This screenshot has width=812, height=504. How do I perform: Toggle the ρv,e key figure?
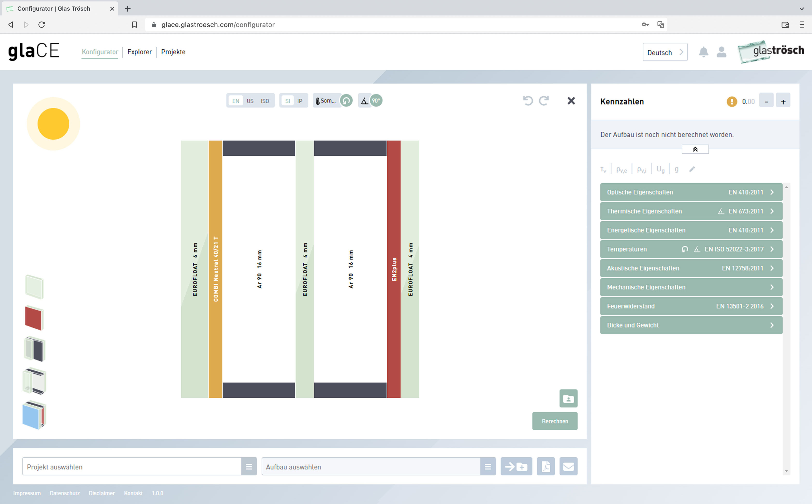(621, 170)
